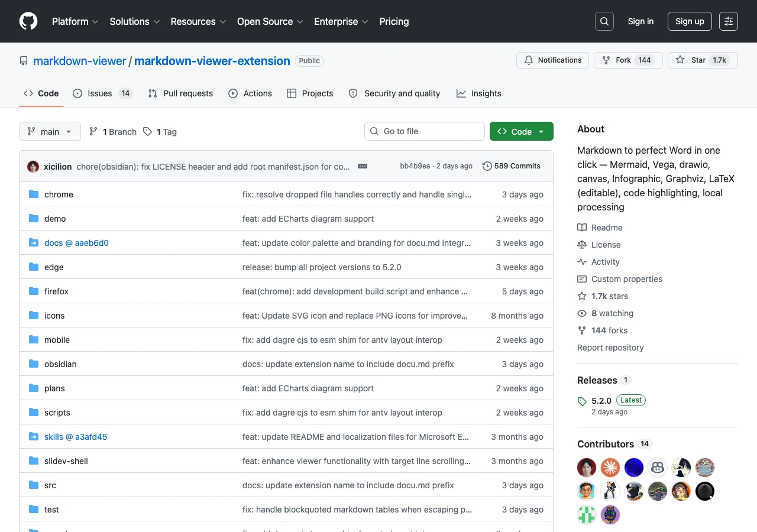757x532 pixels.
Task: Click the folder icon next to slidev-shell
Action: click(x=34, y=461)
